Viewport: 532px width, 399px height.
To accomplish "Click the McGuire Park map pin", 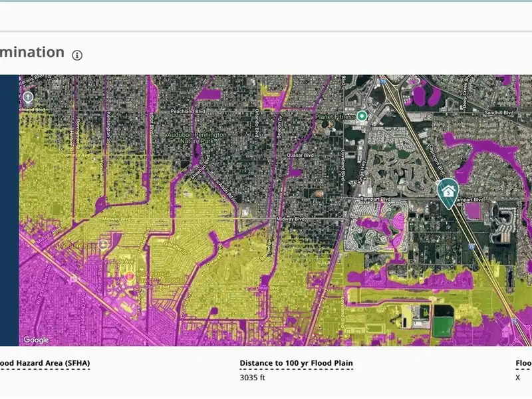I will pos(104,245).
